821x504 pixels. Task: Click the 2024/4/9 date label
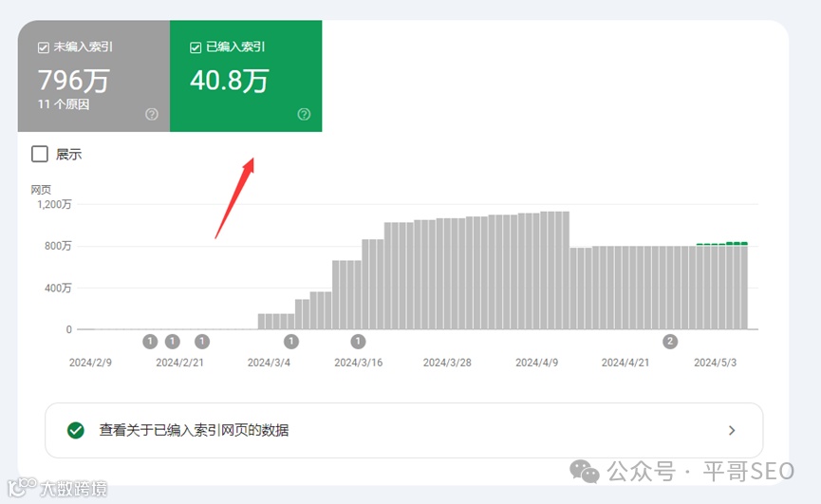tap(536, 363)
